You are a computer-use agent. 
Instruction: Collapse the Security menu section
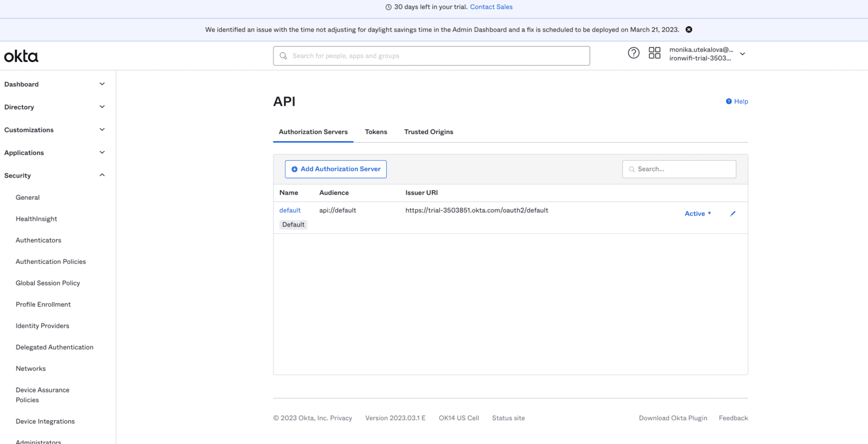(102, 175)
